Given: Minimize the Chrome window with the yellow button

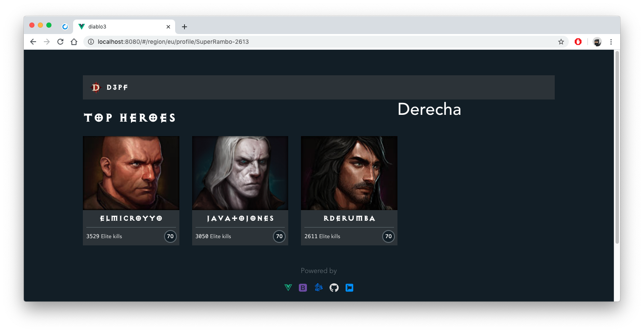Looking at the screenshot, I should [40, 25].
